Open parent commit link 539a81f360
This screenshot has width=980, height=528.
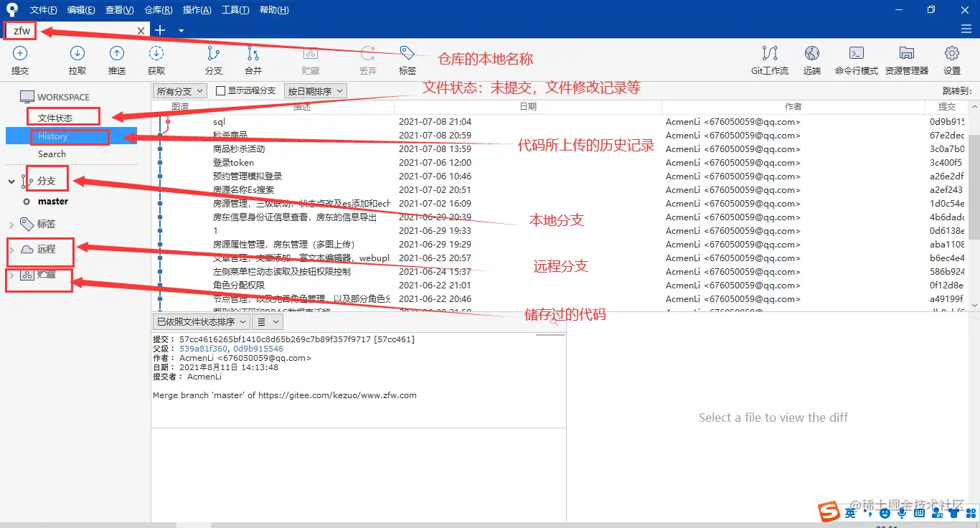(204, 349)
